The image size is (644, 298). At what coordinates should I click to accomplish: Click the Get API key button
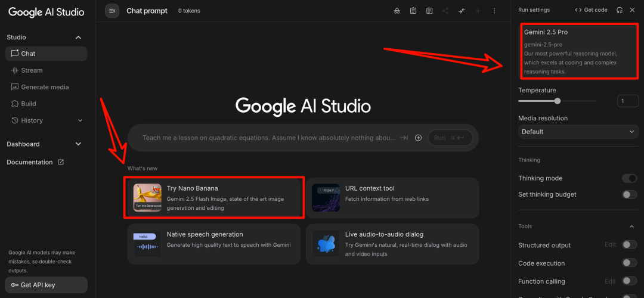point(46,285)
